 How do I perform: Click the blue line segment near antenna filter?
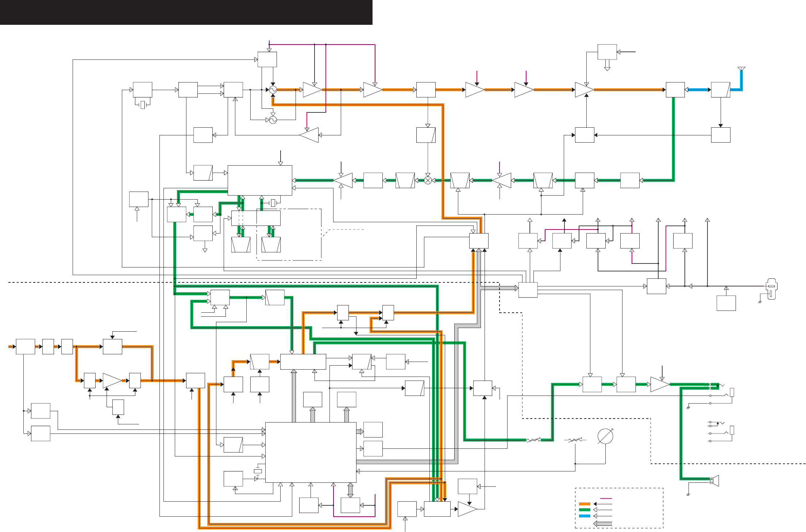pyautogui.click(x=698, y=90)
